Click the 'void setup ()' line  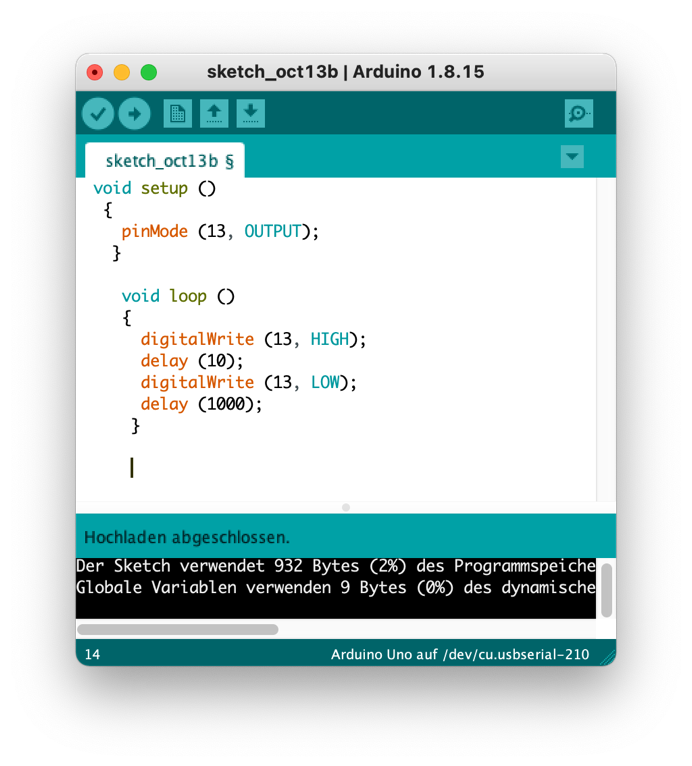[154, 188]
